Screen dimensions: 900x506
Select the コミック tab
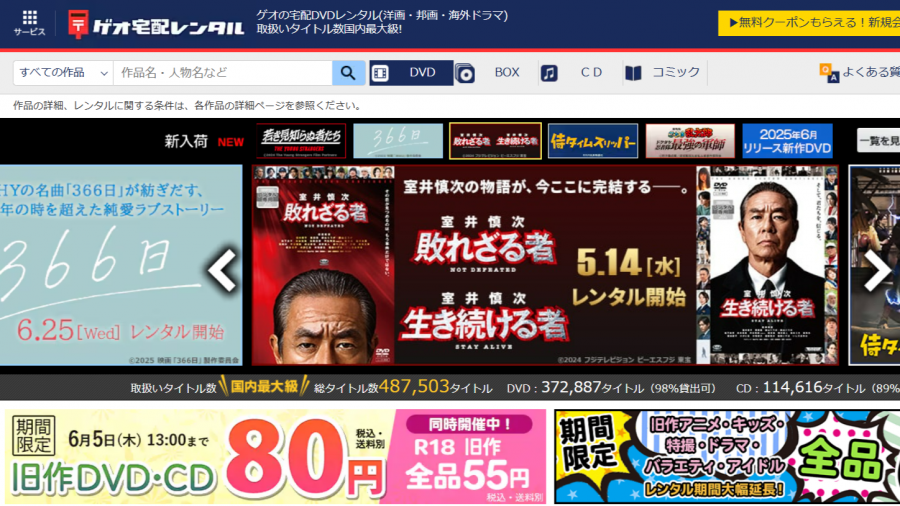pos(664,73)
